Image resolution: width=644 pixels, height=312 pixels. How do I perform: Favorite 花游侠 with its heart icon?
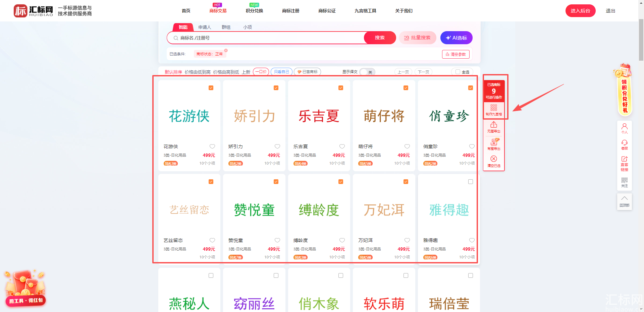(x=212, y=146)
